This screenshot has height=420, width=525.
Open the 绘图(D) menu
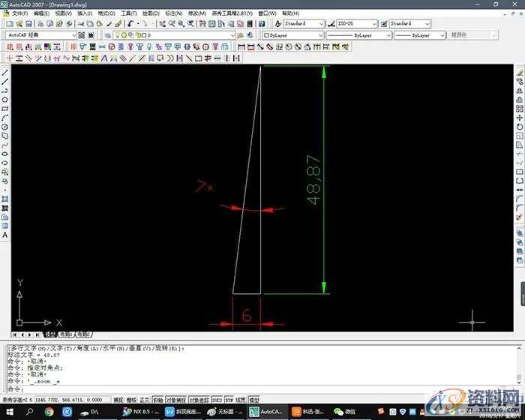click(151, 13)
